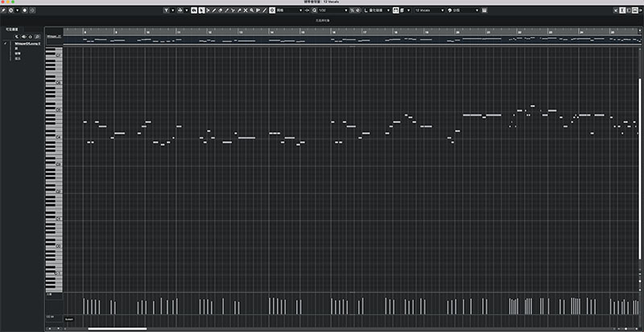Open the dropdown arrow beside second toolbar icon
Image resolution: width=644 pixels, height=332 pixels.
[x=187, y=10]
